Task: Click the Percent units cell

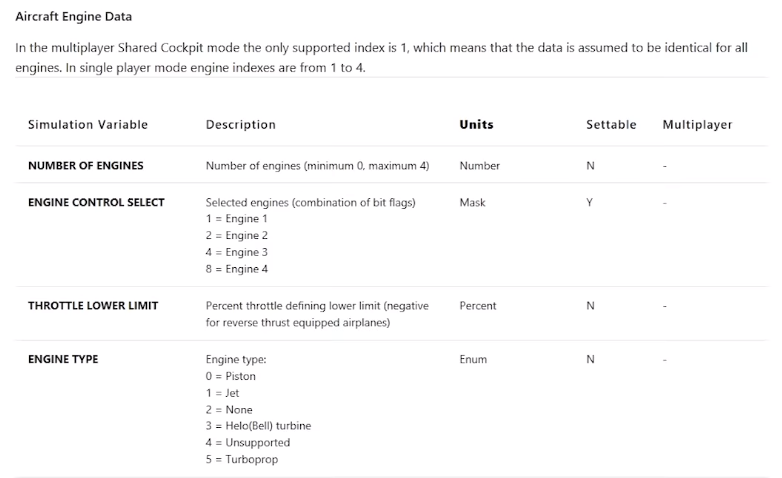Action: coord(478,306)
